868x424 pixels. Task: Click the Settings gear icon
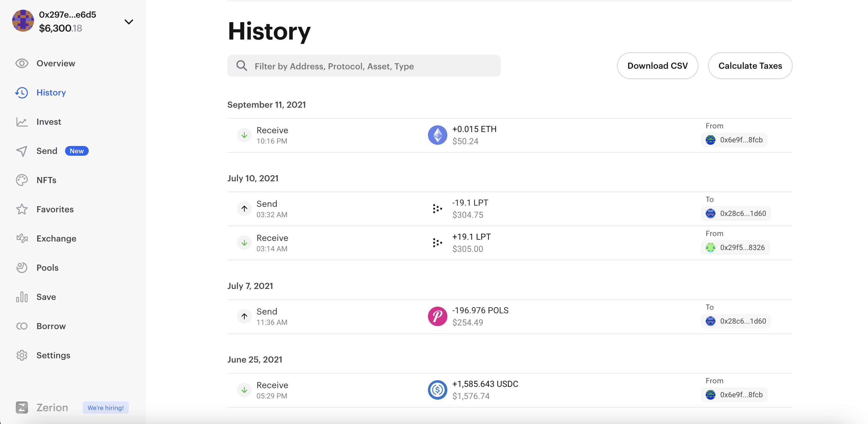coord(22,355)
